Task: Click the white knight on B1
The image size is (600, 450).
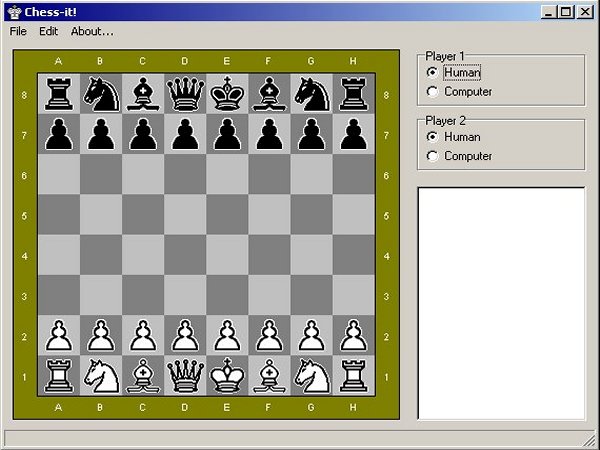Action: click(x=100, y=375)
